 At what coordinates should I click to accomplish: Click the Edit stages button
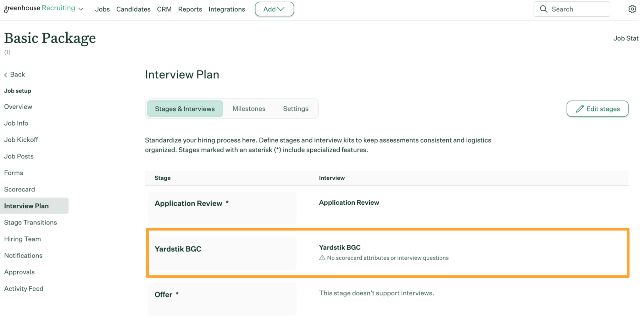pos(597,109)
